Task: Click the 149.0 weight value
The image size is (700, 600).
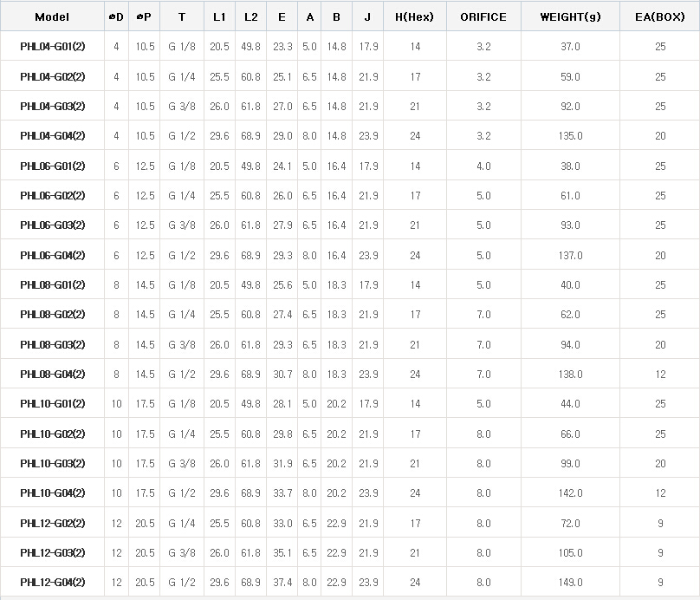Action: point(569,583)
